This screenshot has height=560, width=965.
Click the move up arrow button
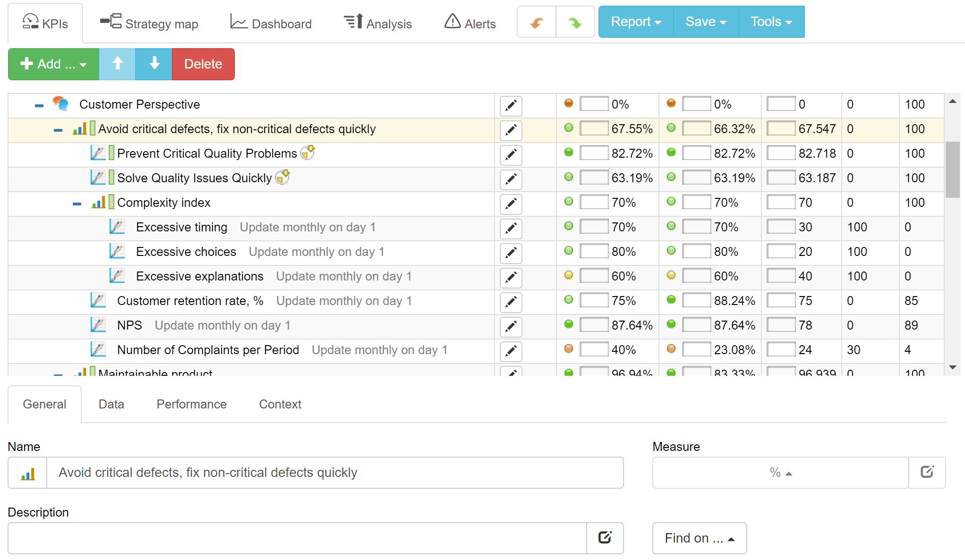point(117,64)
